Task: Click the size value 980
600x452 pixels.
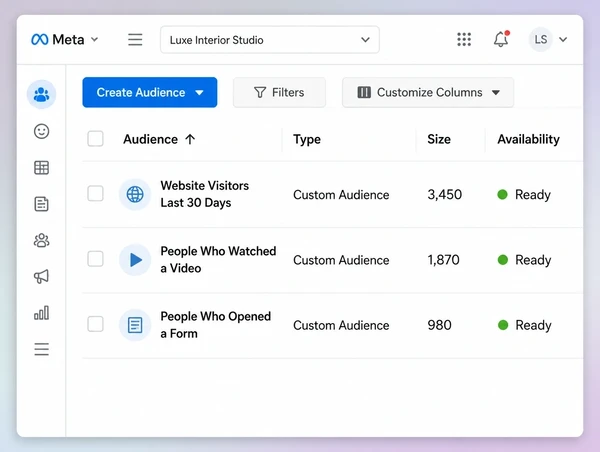Action: pos(439,325)
